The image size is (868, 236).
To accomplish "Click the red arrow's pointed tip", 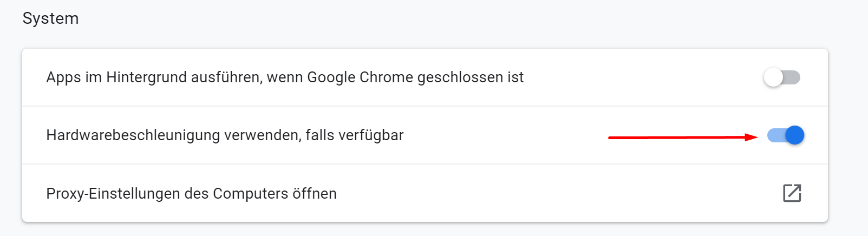I will coord(756,137).
